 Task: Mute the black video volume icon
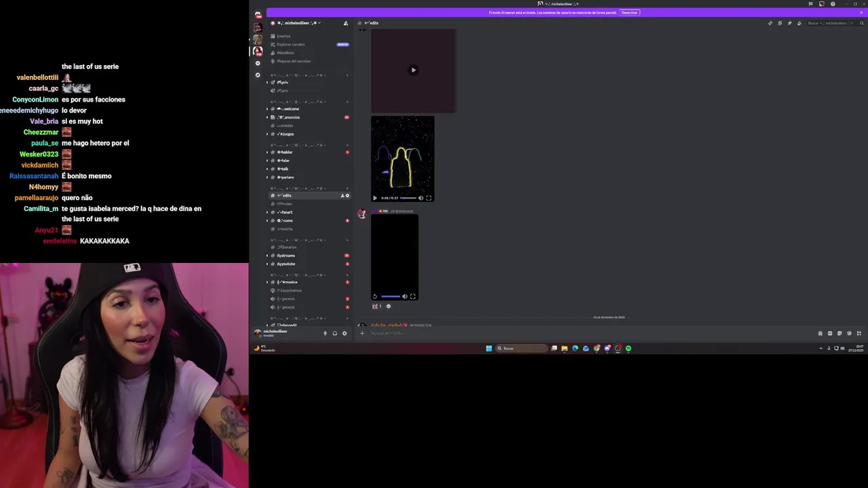click(x=405, y=296)
